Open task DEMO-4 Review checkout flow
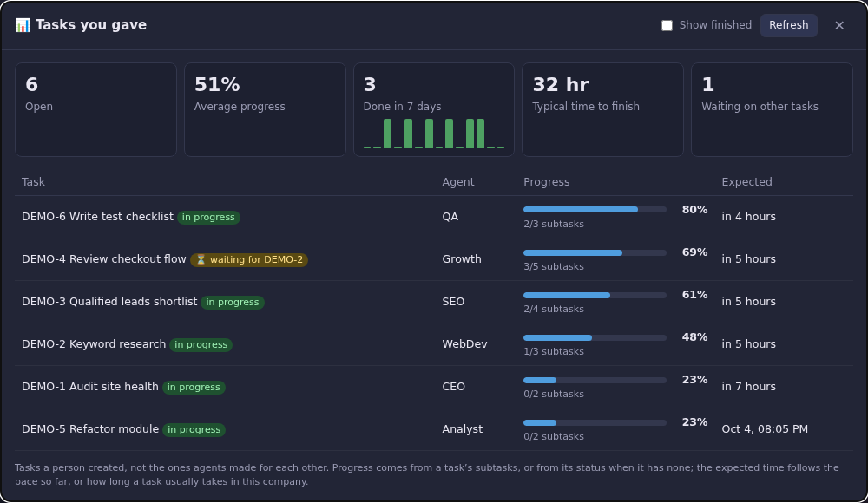 coord(104,259)
